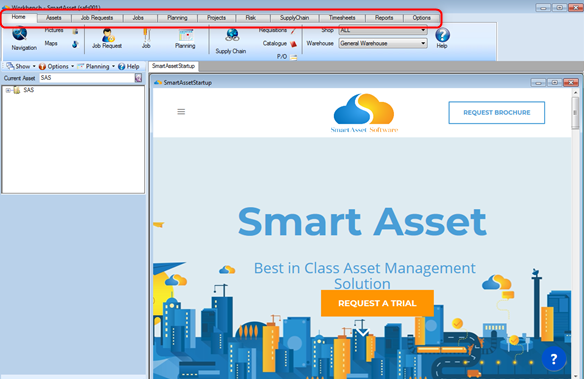Image resolution: width=584 pixels, height=379 pixels.
Task: Switch to the Assets ribbon tab
Action: [x=54, y=18]
